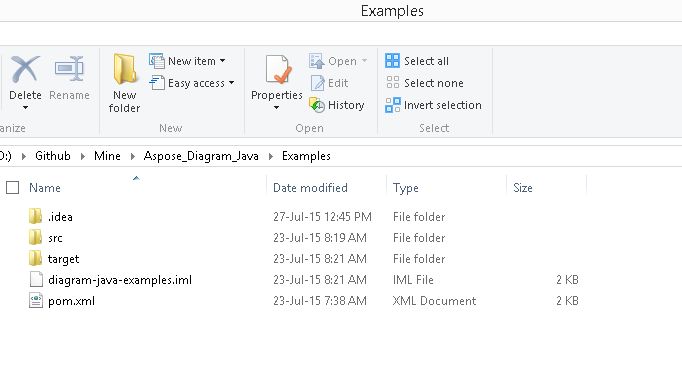Image resolution: width=682 pixels, height=373 pixels.
Task: Sort by Name column header
Action: [45, 188]
